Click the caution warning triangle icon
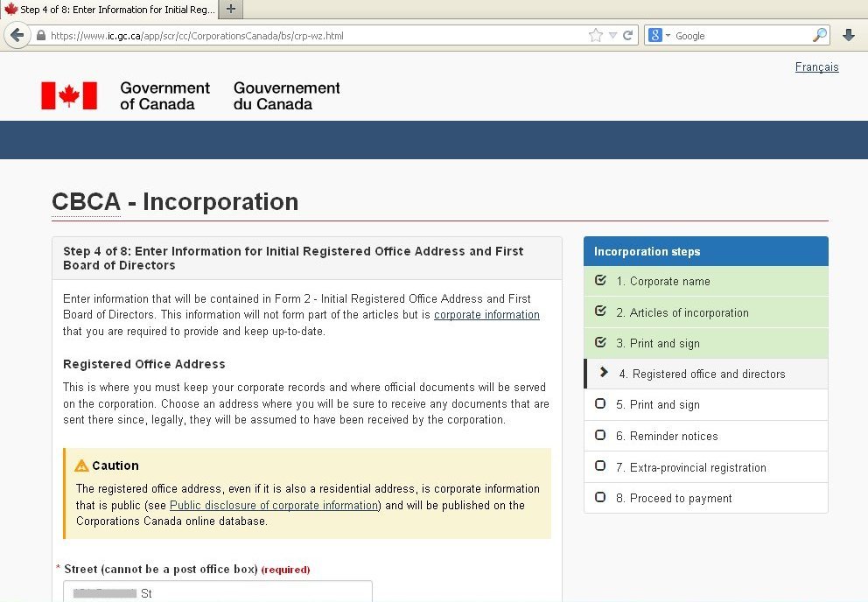 pos(81,465)
